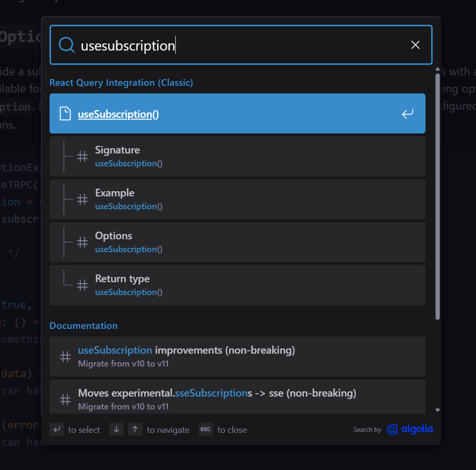Click the results list scrollbar thumb
Image resolution: width=476 pixels, height=470 pixels.
437,195
